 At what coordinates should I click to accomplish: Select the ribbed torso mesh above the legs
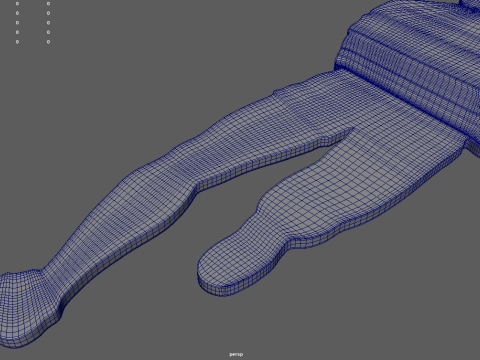coord(413,63)
